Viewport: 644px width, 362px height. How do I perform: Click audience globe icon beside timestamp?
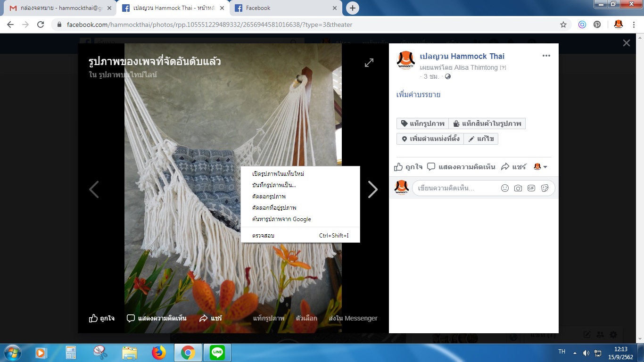tap(448, 76)
